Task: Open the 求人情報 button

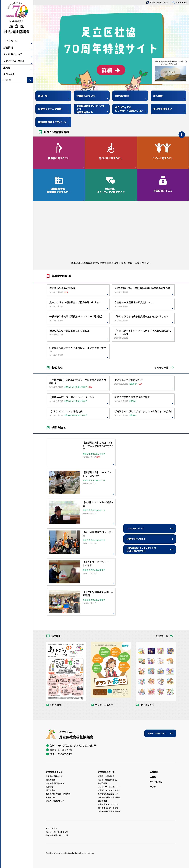Action: click(168, 96)
